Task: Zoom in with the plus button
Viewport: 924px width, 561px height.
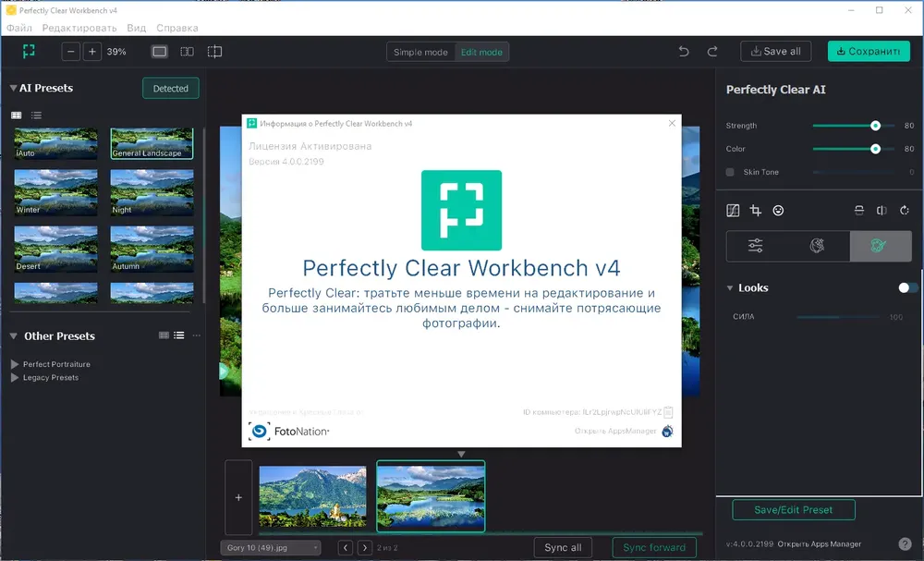Action: (91, 52)
